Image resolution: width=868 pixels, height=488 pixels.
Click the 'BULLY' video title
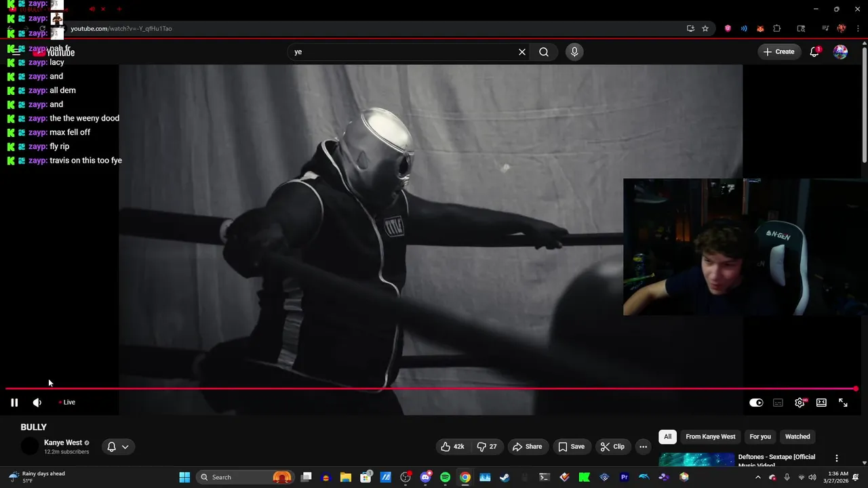(x=34, y=427)
